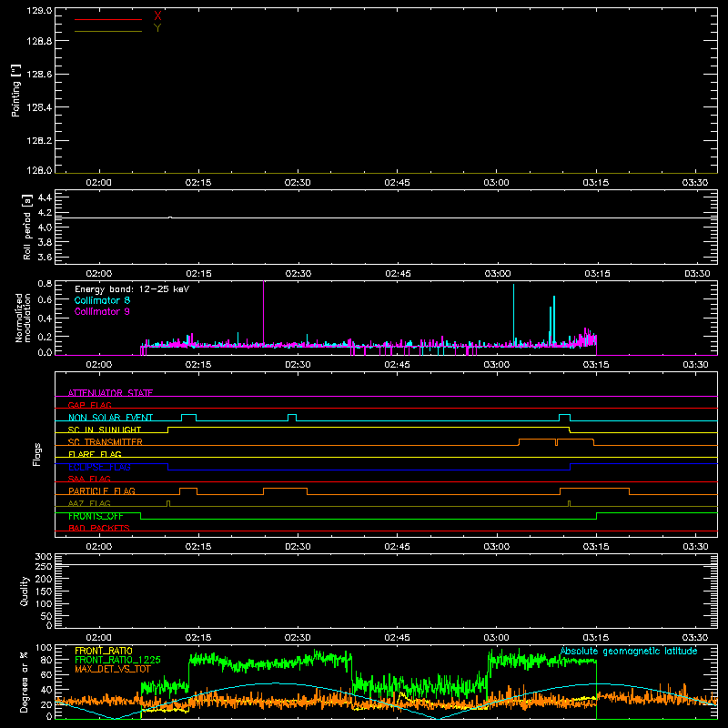
Task: Click the 'Collimator 9' legend text
Action: point(102,311)
